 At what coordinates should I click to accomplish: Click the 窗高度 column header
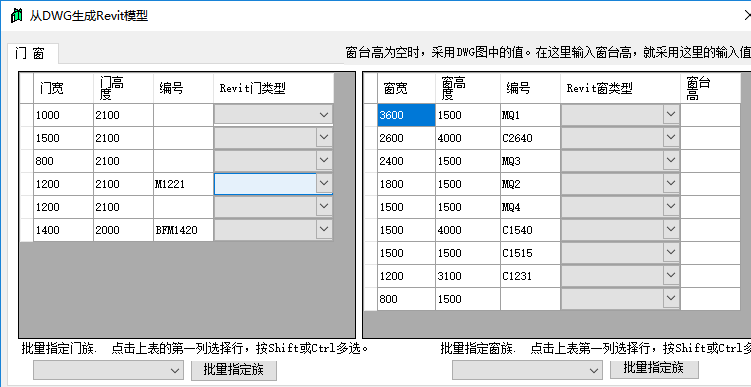tap(468, 88)
